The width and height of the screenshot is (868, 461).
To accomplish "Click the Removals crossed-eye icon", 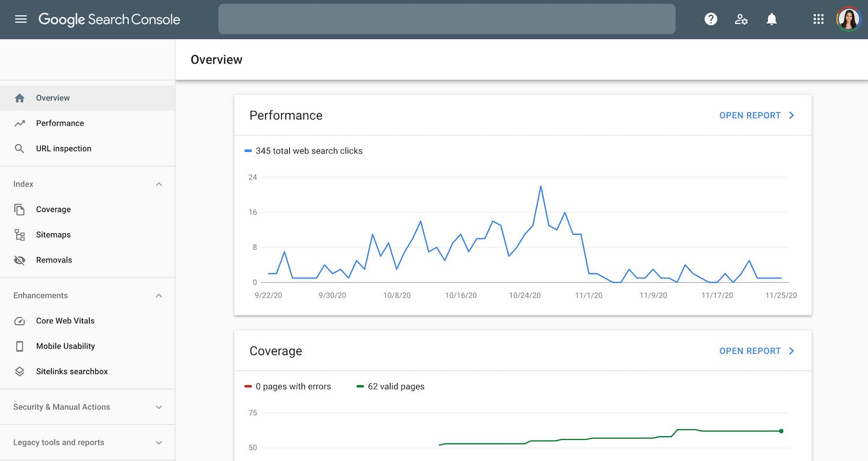I will pos(20,260).
